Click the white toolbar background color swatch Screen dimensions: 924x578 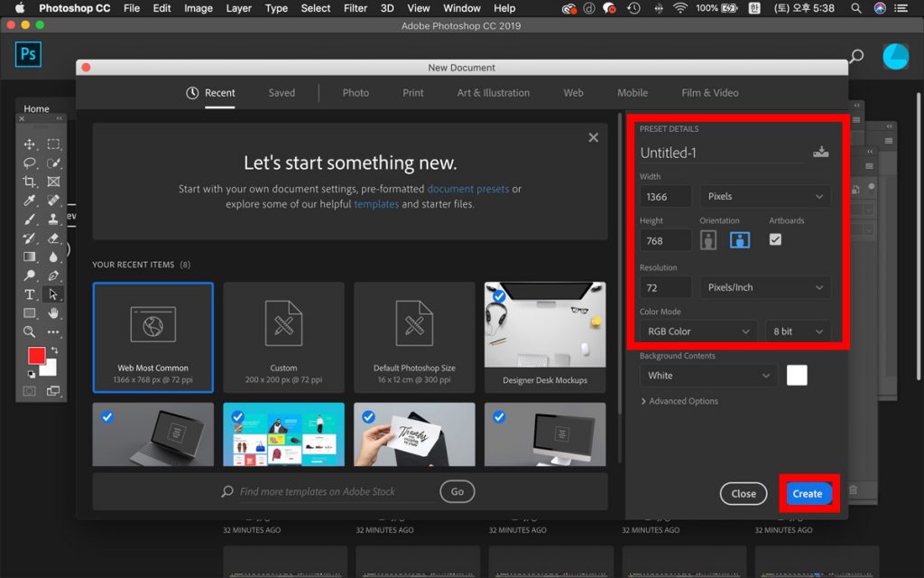51,369
